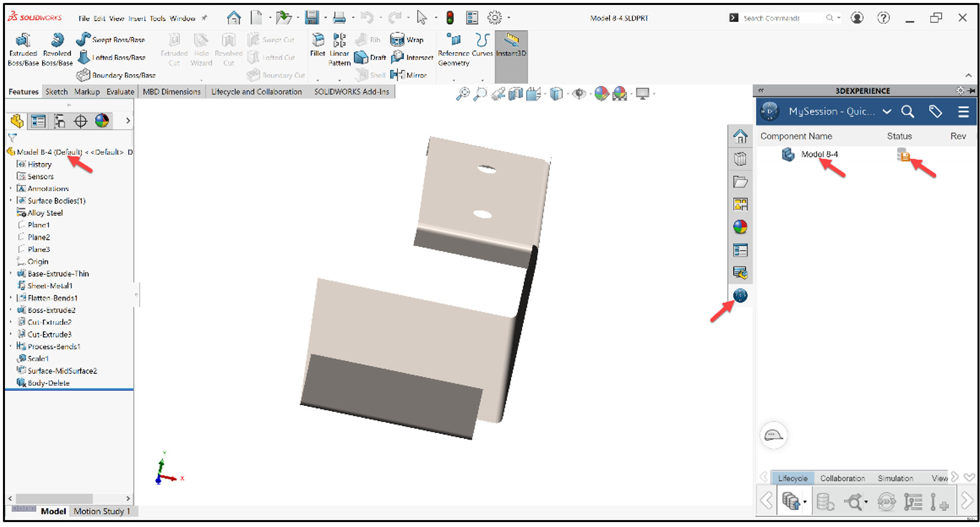The height and width of the screenshot is (527, 980).
Task: Expand the Surface Bodies folder
Action: 12,200
